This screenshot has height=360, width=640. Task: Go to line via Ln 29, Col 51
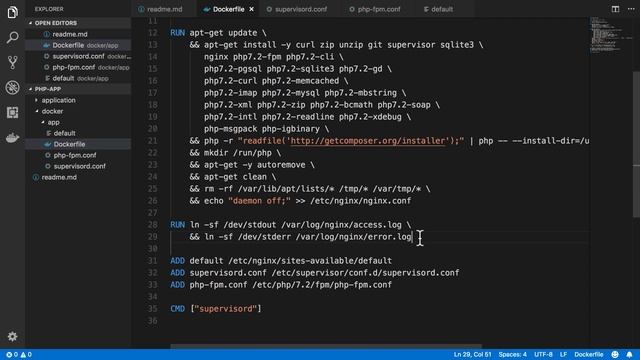point(472,355)
